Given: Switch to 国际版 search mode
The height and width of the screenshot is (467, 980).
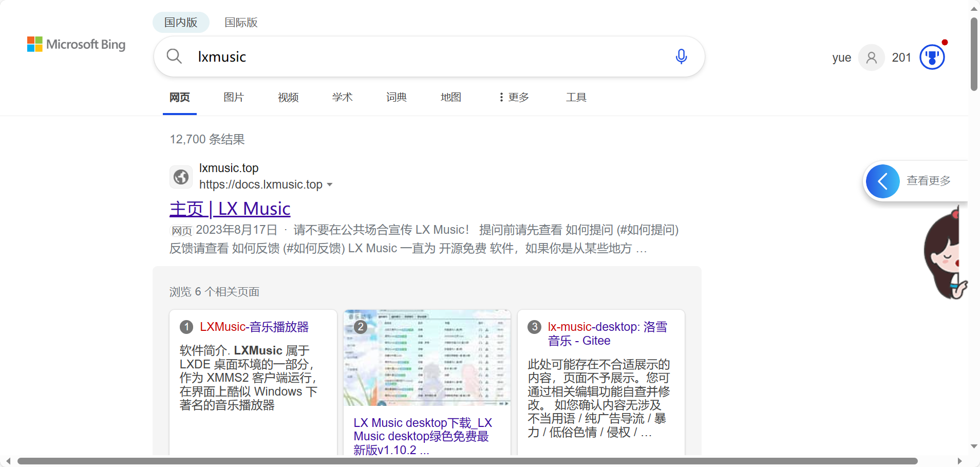Looking at the screenshot, I should pyautogui.click(x=241, y=23).
